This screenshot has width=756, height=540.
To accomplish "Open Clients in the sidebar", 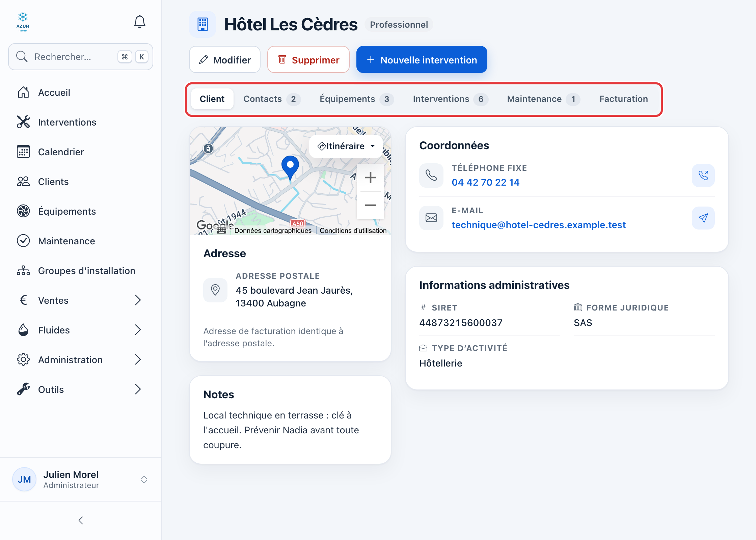I will click(81, 181).
